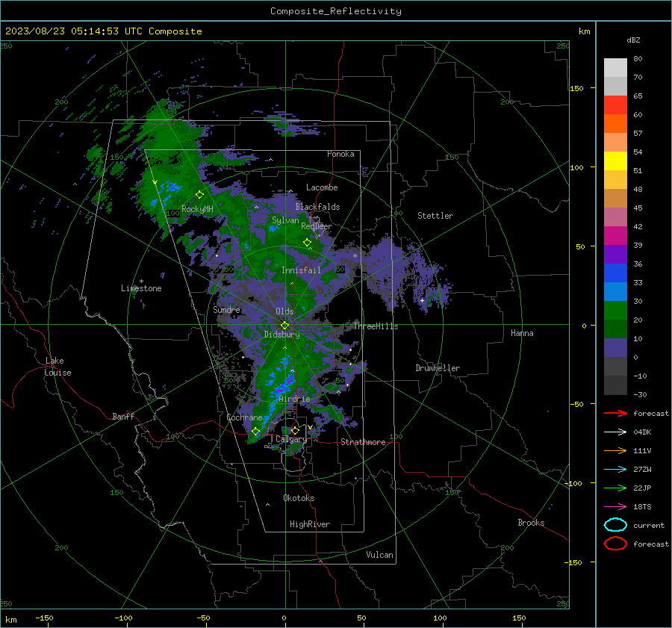Select the bright green 20-30 dBZ swatch
Viewport: 672px width, 628px height.
615,311
